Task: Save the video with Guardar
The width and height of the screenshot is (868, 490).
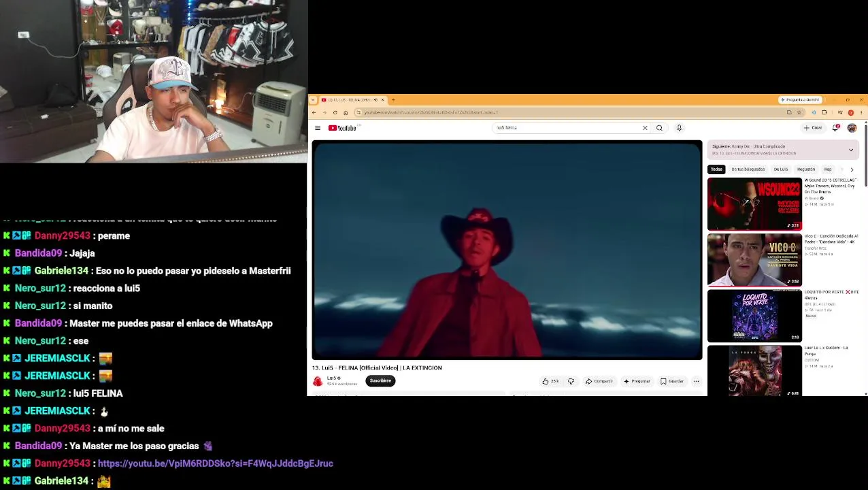Action: pos(672,381)
